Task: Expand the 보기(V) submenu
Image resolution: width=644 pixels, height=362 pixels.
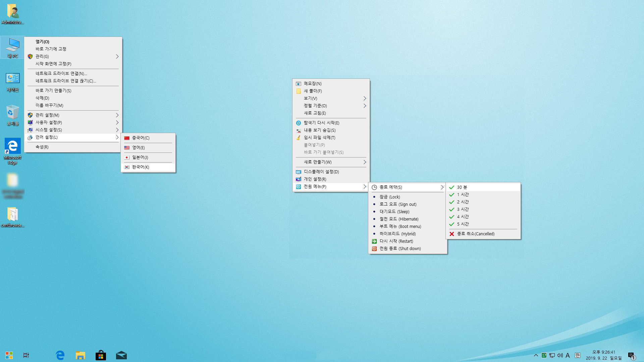Action: tap(331, 98)
